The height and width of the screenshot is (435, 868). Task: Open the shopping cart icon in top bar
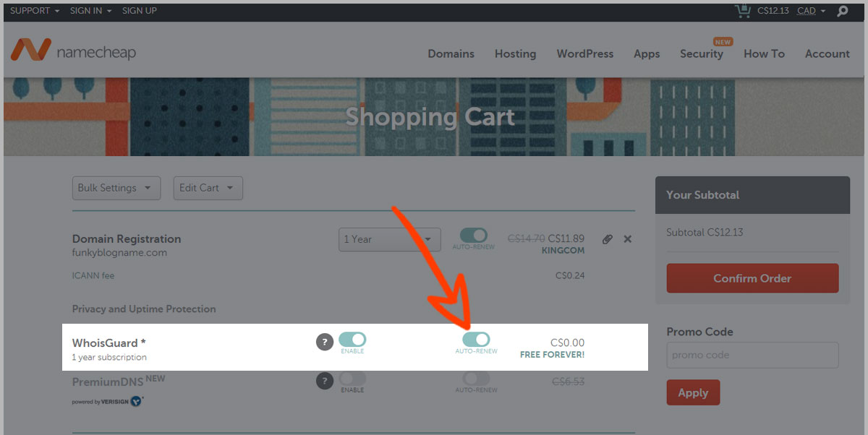coord(743,11)
